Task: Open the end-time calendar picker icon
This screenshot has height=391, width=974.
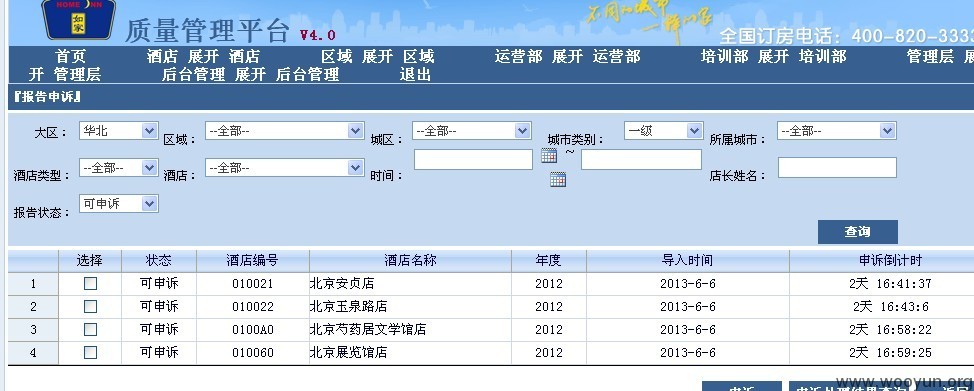Action: [558, 180]
